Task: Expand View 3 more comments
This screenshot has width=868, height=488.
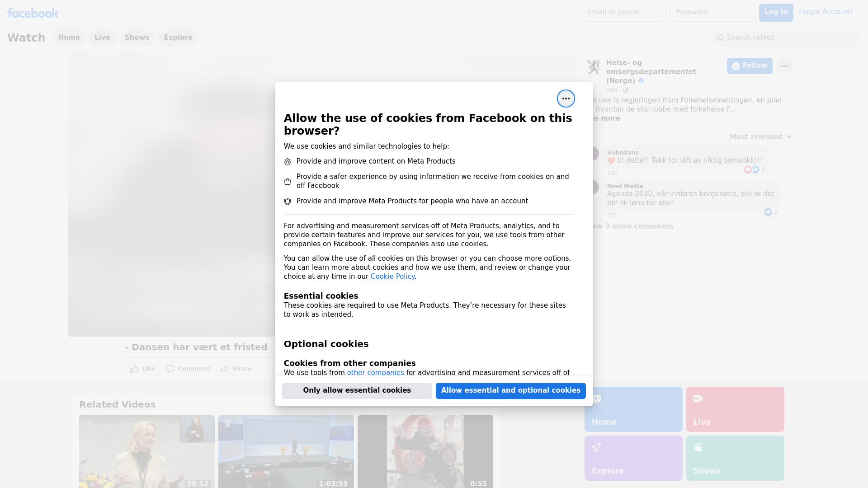Action: point(632,226)
